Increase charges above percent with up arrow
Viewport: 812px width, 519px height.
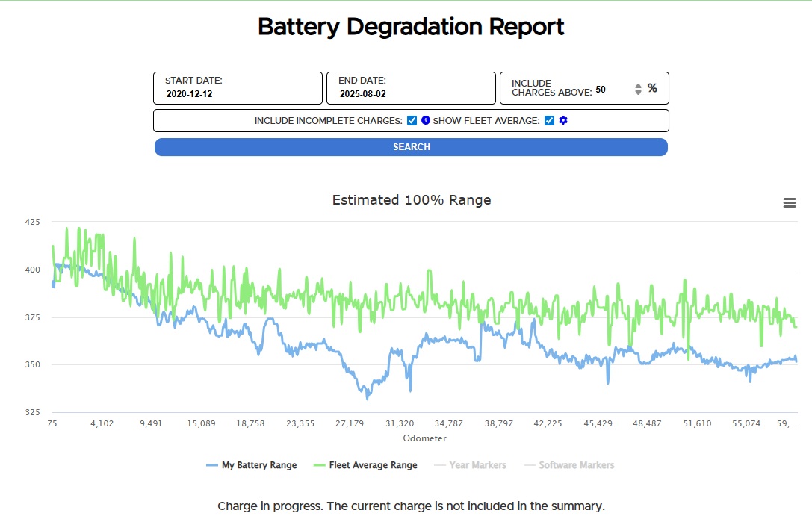coord(638,86)
